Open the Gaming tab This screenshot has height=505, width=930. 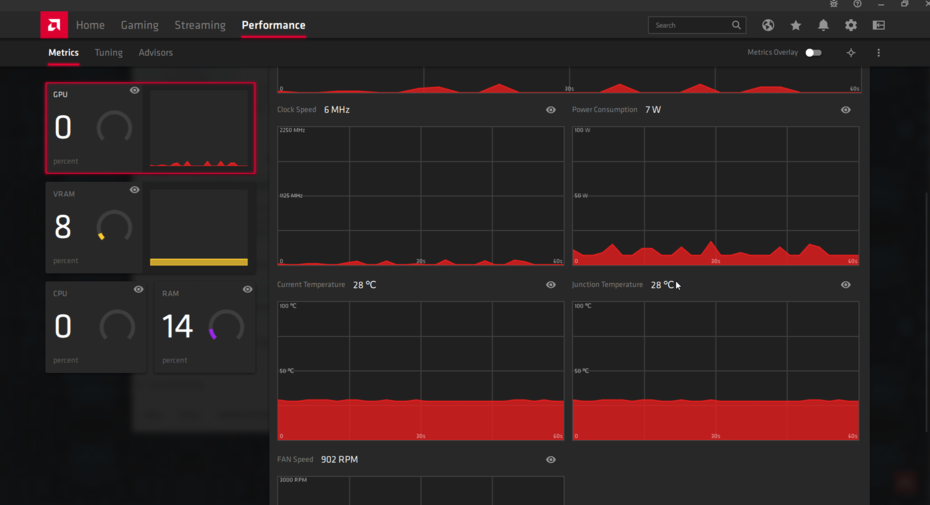point(139,25)
